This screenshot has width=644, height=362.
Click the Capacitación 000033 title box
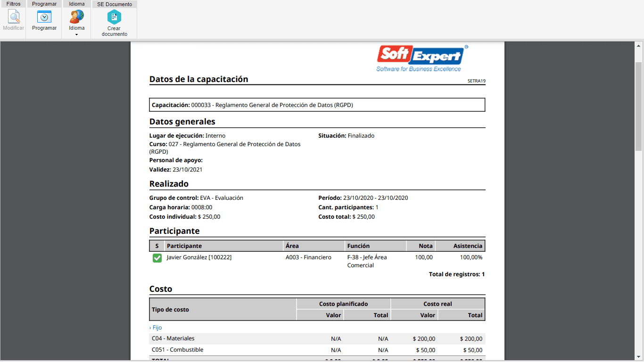317,105
